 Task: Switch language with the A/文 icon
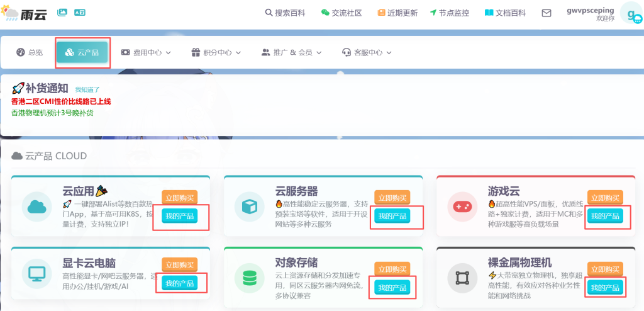tap(80, 13)
